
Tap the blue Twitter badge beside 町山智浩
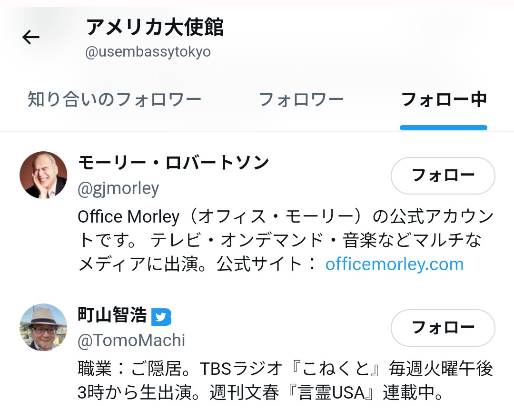pyautogui.click(x=161, y=317)
